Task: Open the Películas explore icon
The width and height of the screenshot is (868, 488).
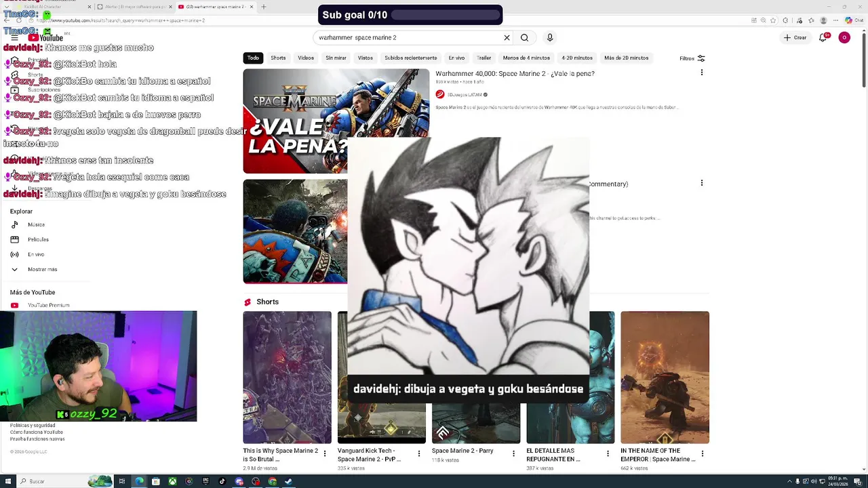Action: pyautogui.click(x=14, y=239)
